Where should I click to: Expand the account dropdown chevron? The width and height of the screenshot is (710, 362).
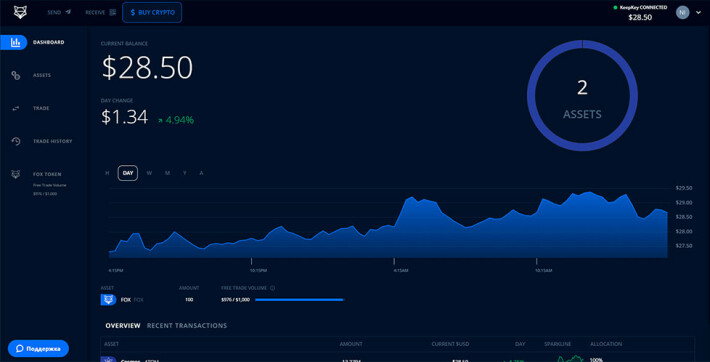tap(698, 13)
